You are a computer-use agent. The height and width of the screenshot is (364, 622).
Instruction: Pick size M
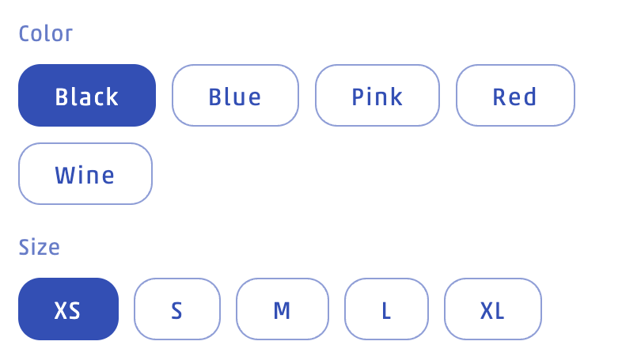click(282, 309)
